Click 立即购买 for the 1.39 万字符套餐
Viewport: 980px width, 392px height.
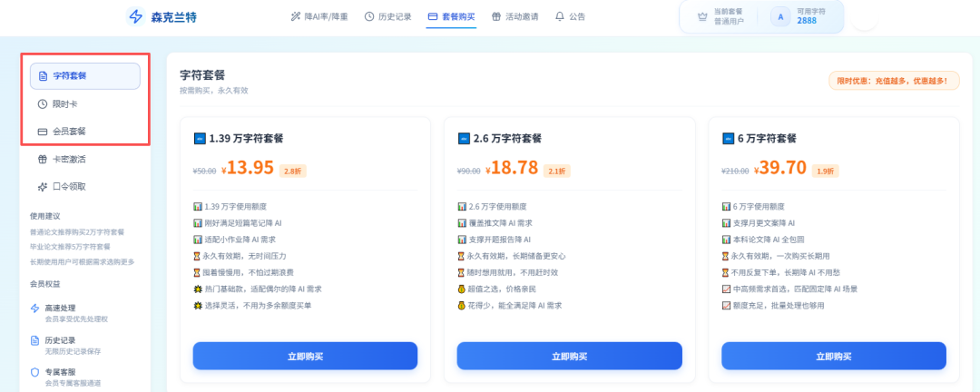coord(305,356)
